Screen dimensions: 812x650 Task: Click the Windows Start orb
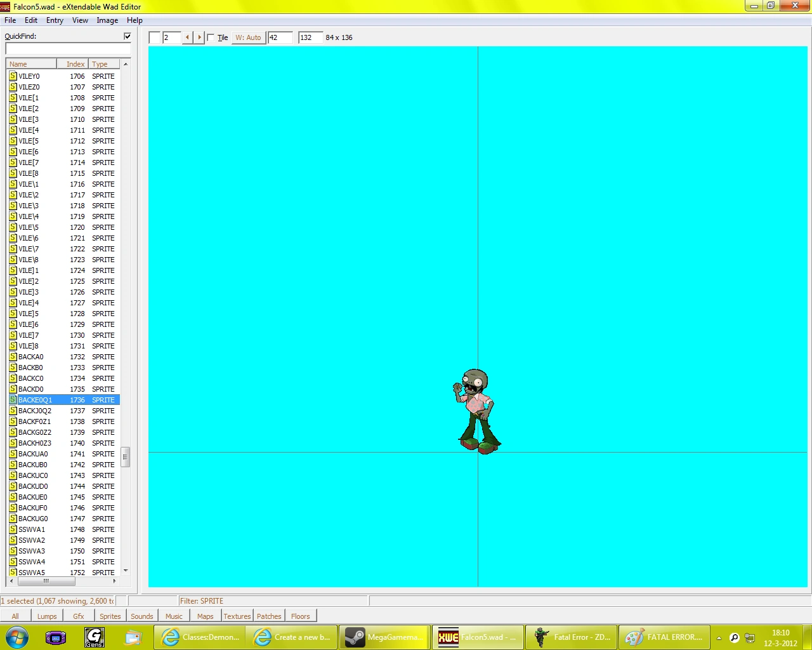coord(17,637)
